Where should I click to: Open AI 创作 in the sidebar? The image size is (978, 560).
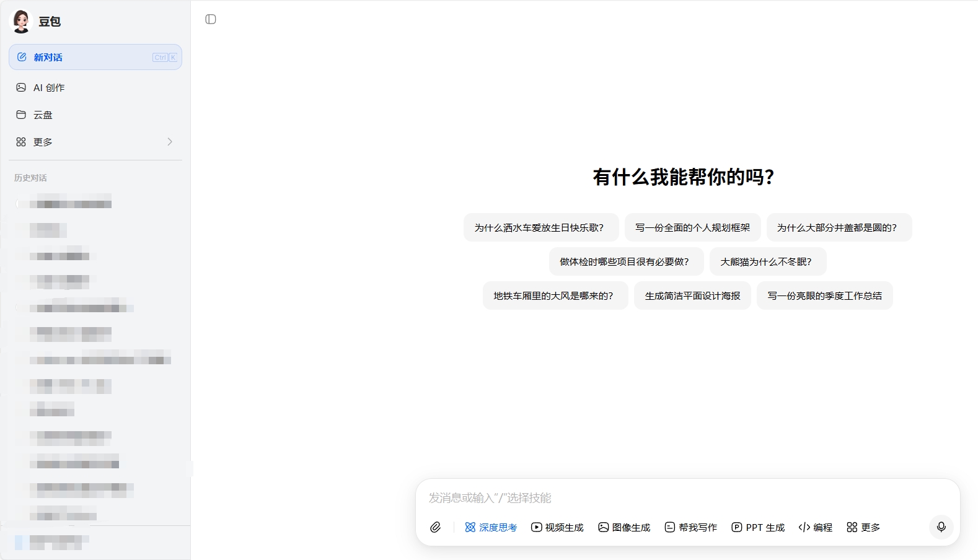pos(95,87)
